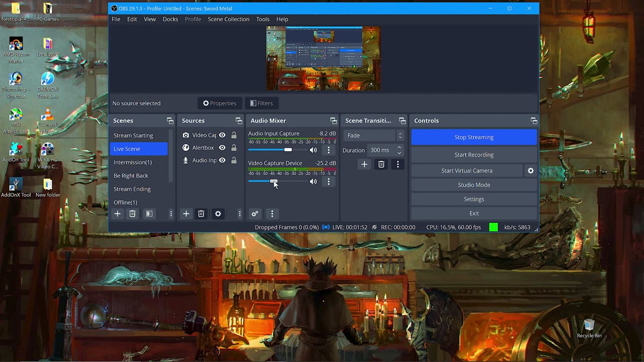Remove the current scene transition
644x362 pixels.
381,164
